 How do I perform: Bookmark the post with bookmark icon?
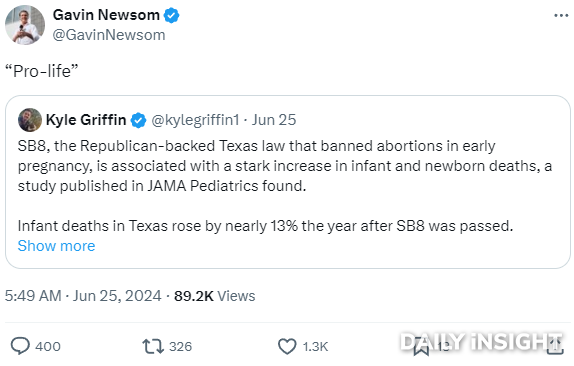421,347
